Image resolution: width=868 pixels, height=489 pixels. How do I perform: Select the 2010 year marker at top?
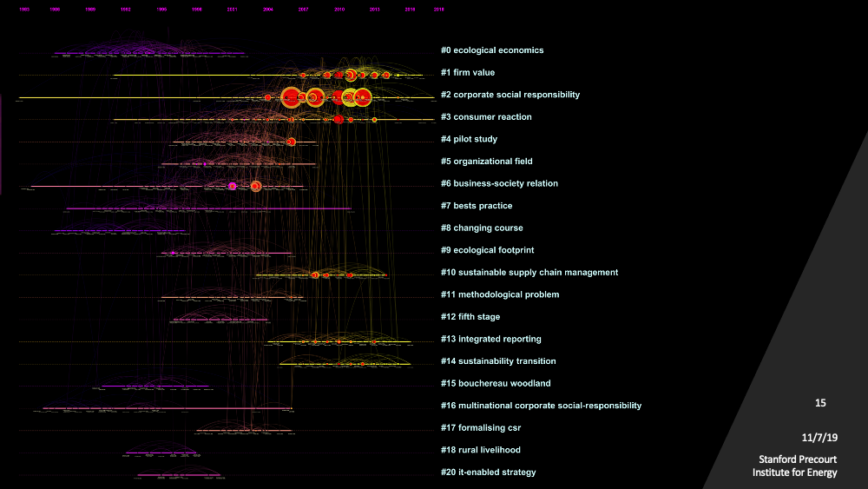(x=339, y=9)
